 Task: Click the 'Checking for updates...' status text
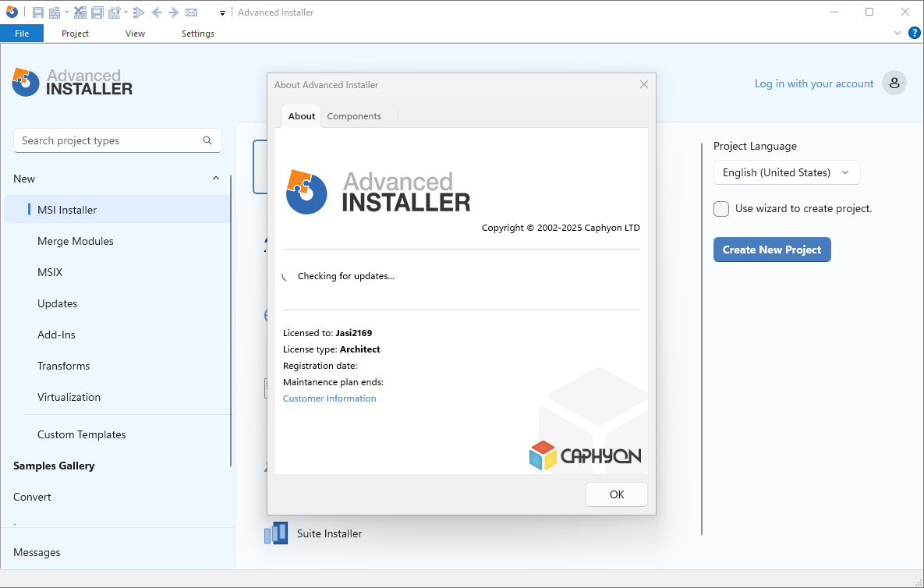coord(346,276)
